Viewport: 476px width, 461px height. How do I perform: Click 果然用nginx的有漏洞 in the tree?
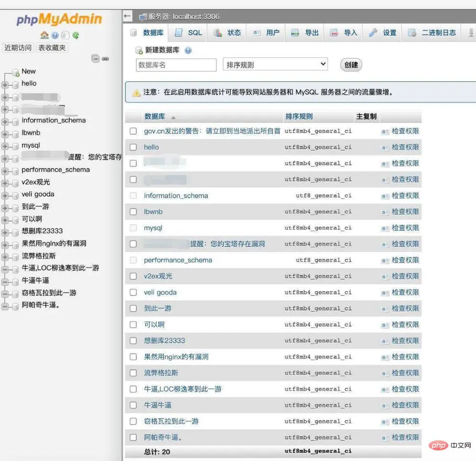pos(54,243)
